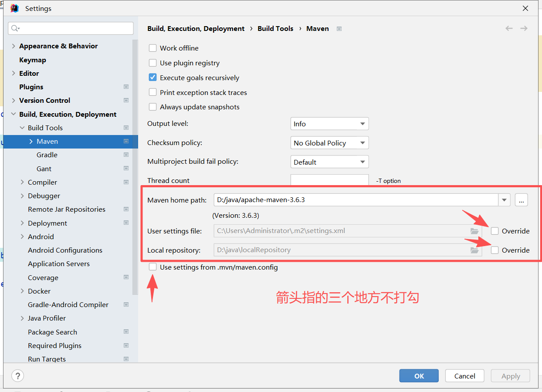Click the icon after Maven breadcrumb
Viewport: 542px width, 392px height.
click(339, 29)
